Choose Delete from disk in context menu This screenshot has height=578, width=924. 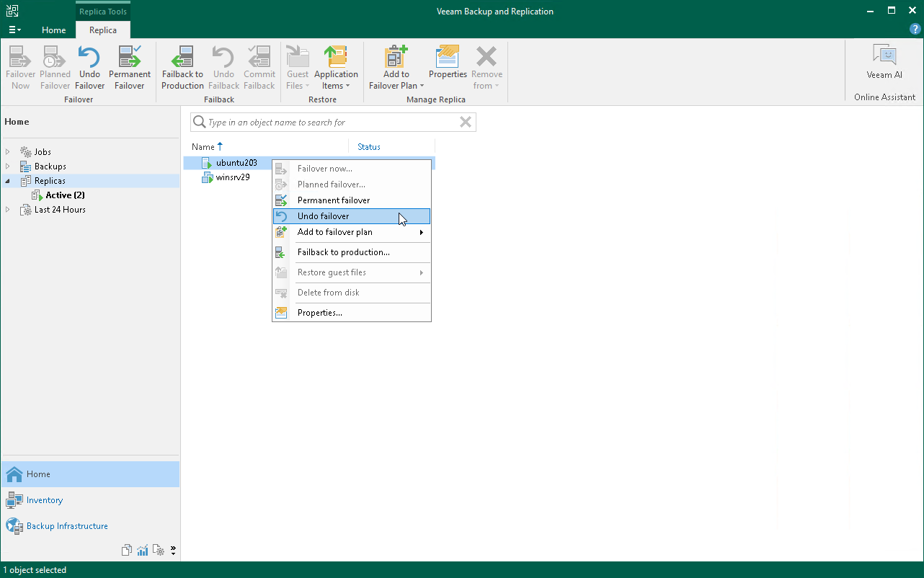(352, 293)
